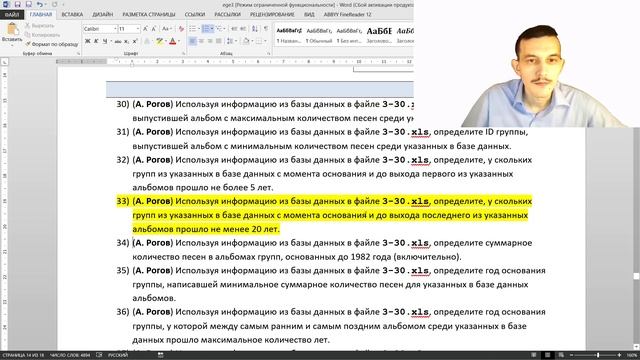
Task: Click the Redo icon in quick access toolbar
Action: 54,4
